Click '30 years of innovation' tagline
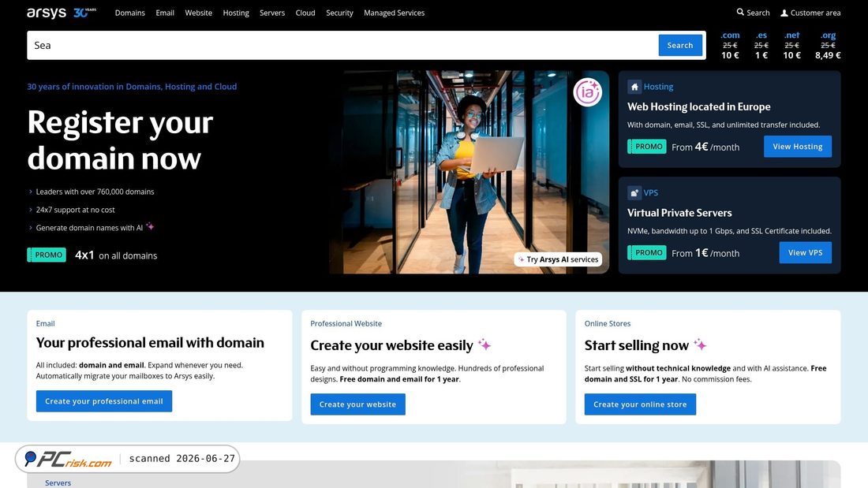This screenshot has height=488, width=868. [x=132, y=87]
